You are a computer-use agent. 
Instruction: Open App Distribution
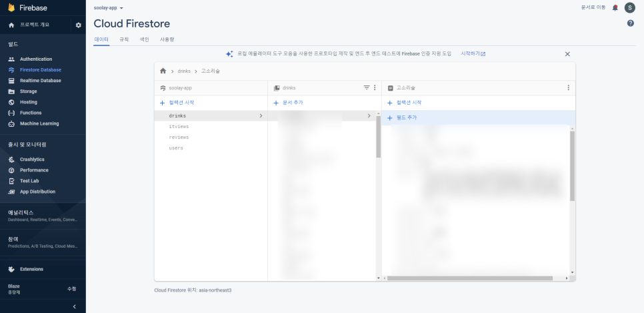(37, 192)
